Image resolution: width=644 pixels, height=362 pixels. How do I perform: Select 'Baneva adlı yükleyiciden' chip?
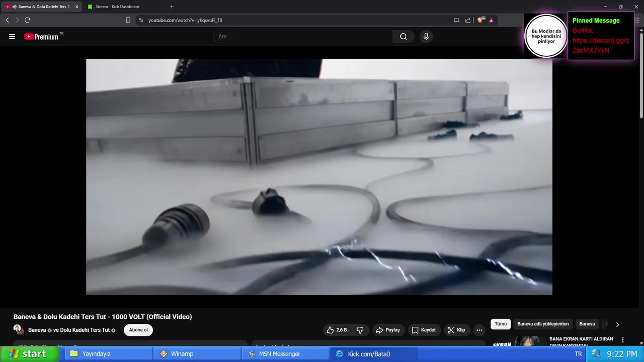click(x=543, y=324)
